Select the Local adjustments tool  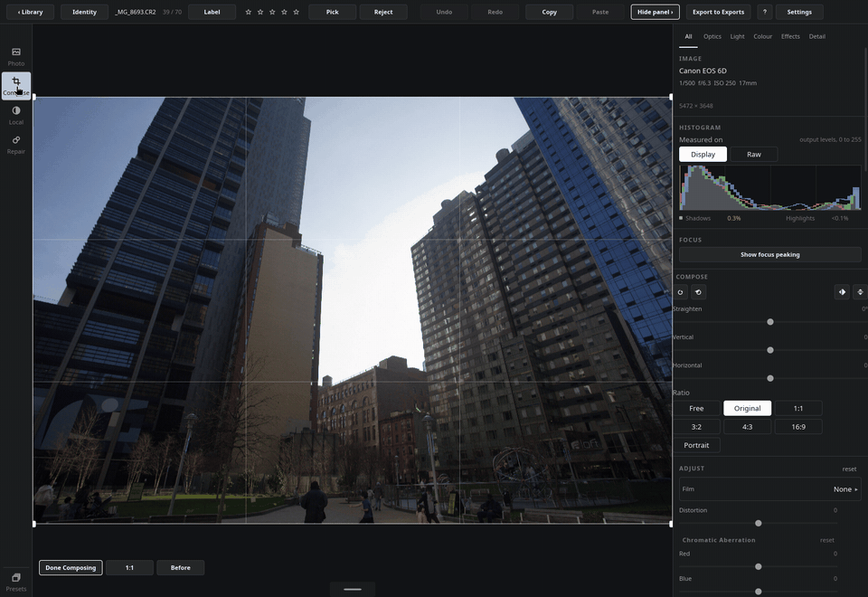click(16, 116)
